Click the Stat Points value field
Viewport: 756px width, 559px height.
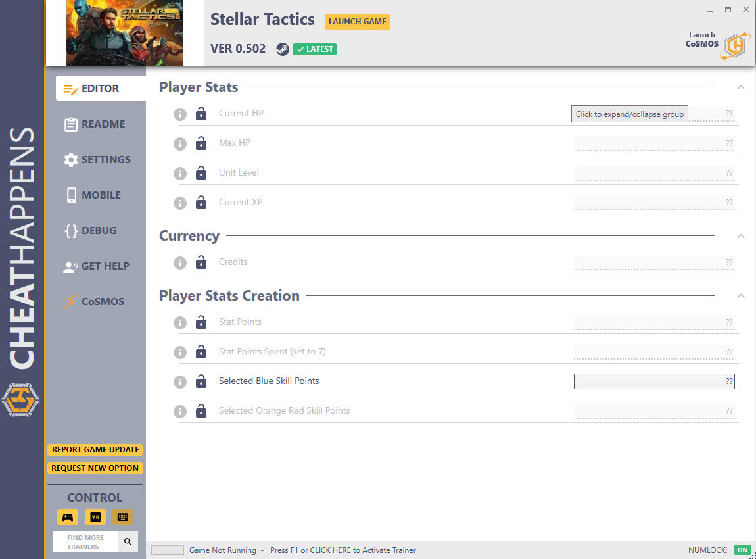(654, 322)
